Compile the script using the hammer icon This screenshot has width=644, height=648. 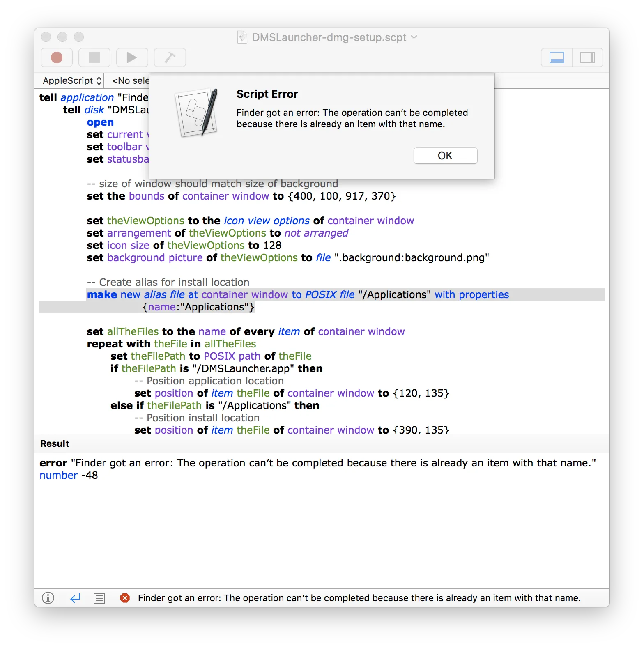click(170, 57)
